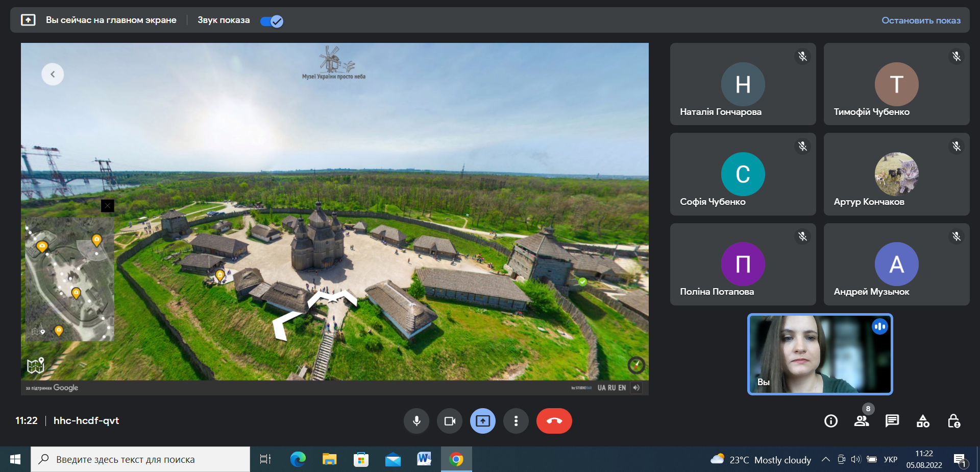Screen dimensions: 980x472
Task: Open the chat panel
Action: [x=892, y=421]
